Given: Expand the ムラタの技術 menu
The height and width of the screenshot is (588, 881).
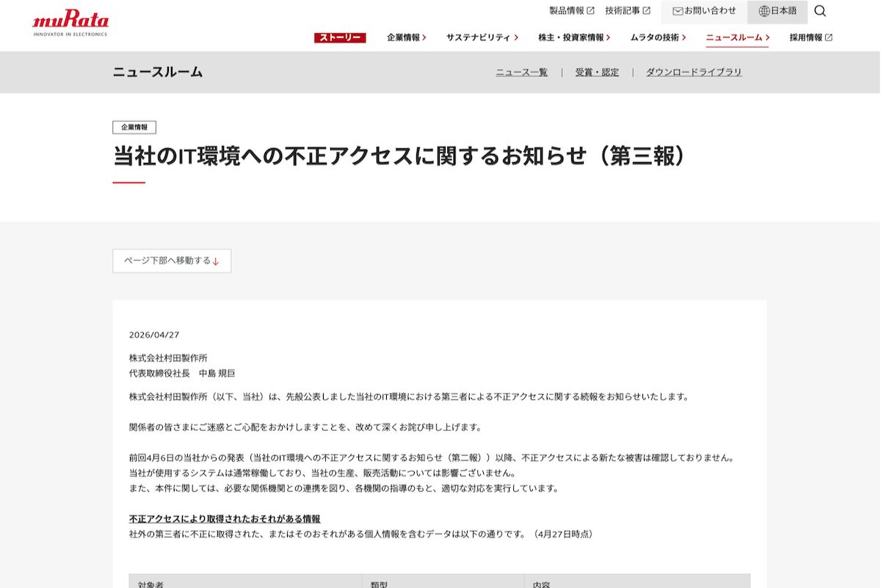Looking at the screenshot, I should tap(659, 37).
